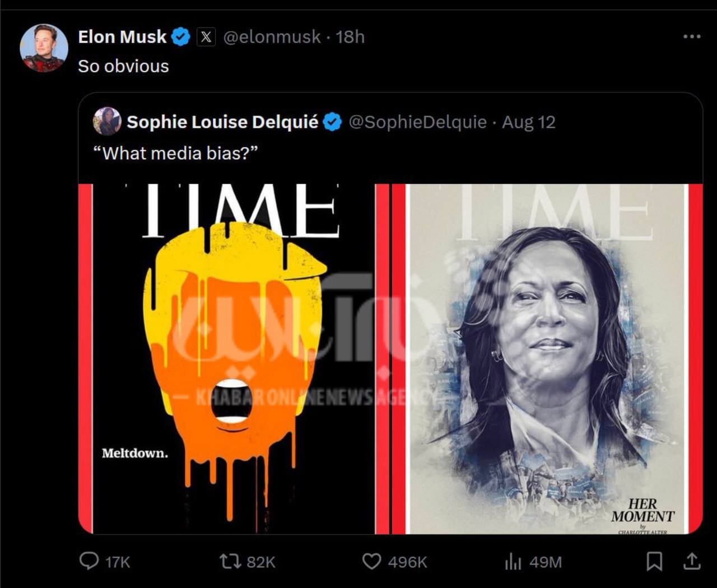The image size is (717, 588).
Task: Click the reply speech bubble icon
Action: [x=89, y=561]
